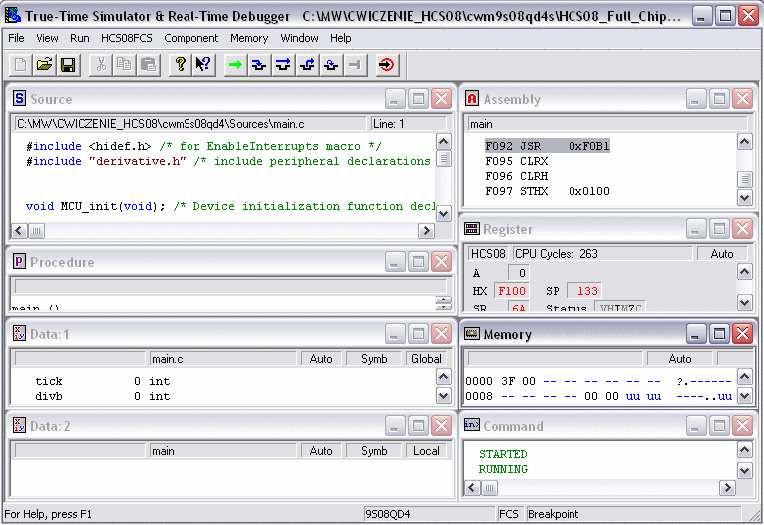Select assembly line F097 STHX 0x0100
The height and width of the screenshot is (525, 764).
tap(547, 191)
